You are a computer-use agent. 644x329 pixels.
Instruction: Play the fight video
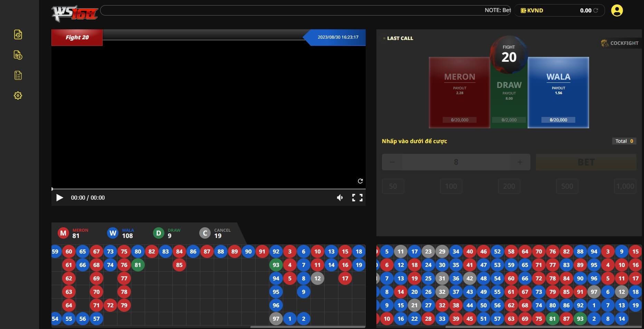pyautogui.click(x=59, y=198)
